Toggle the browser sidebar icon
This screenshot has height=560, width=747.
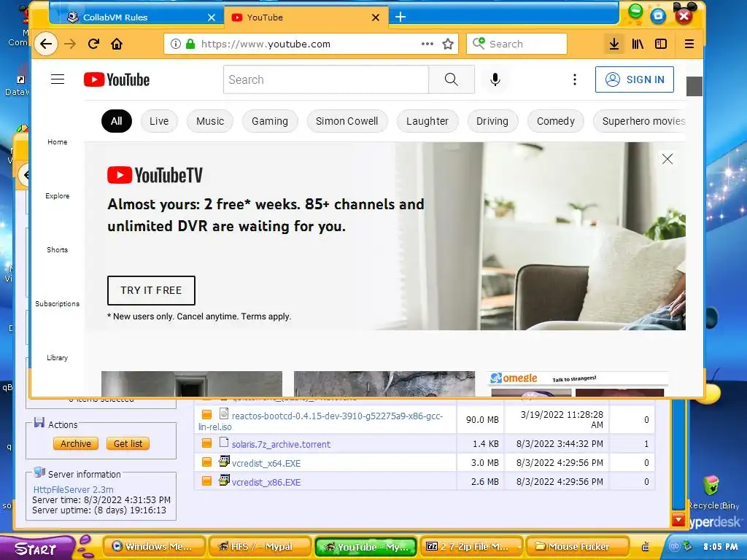661,44
